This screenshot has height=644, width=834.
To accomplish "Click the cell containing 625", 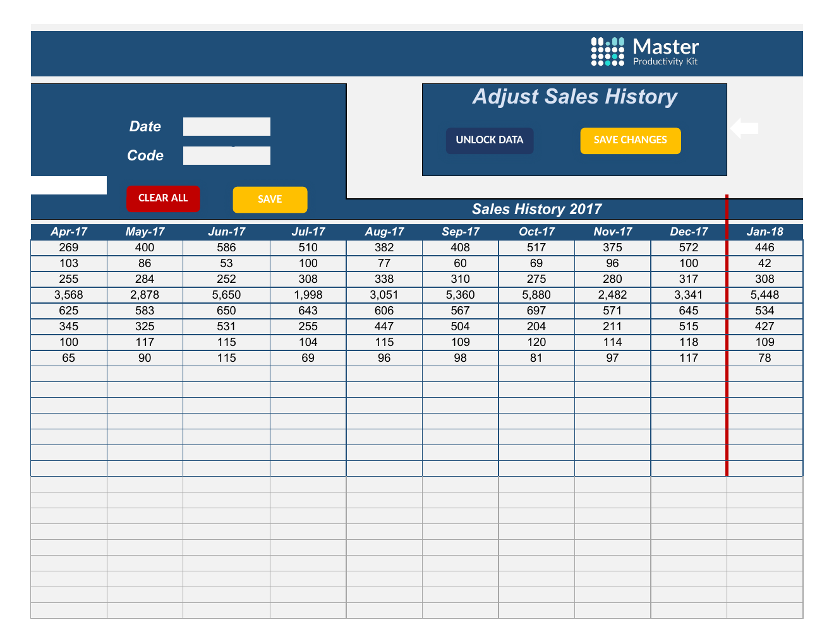I will pyautogui.click(x=69, y=311).
